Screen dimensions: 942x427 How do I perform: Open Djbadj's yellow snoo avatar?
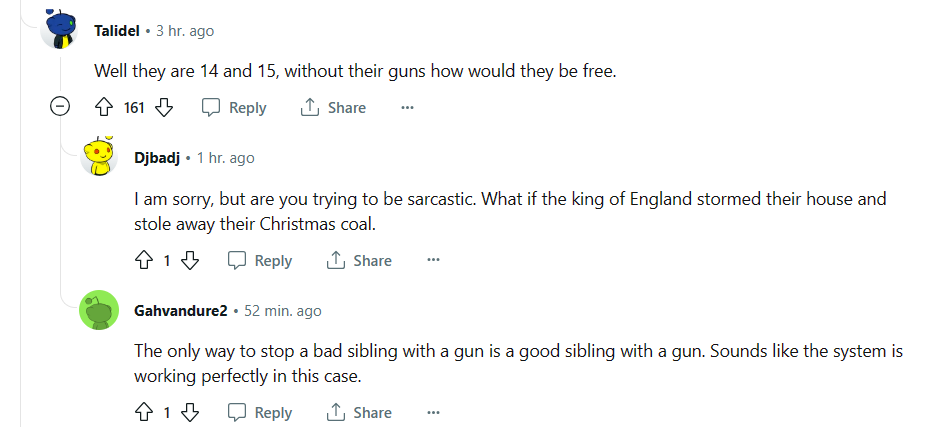(x=99, y=156)
